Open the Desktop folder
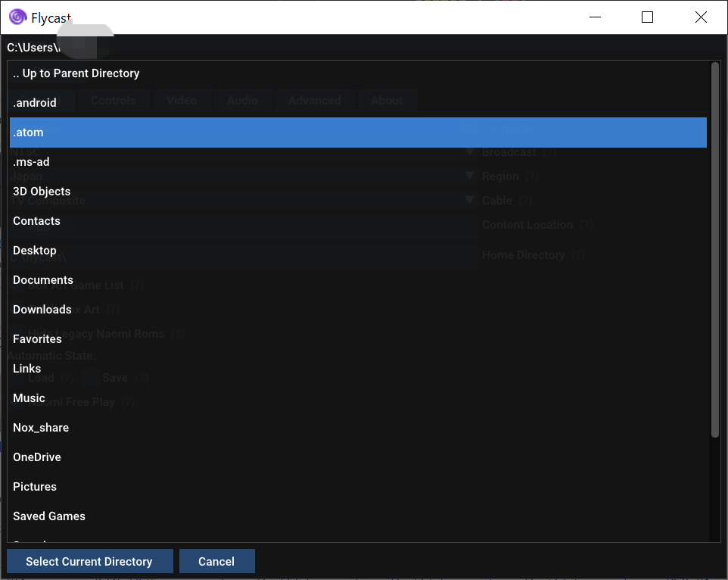This screenshot has width=728, height=580. click(358, 251)
